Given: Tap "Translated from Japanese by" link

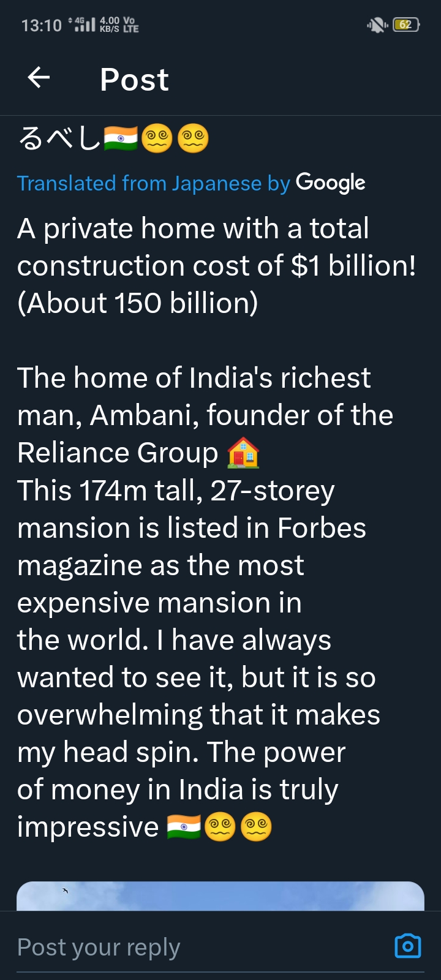Looking at the screenshot, I should (x=153, y=183).
